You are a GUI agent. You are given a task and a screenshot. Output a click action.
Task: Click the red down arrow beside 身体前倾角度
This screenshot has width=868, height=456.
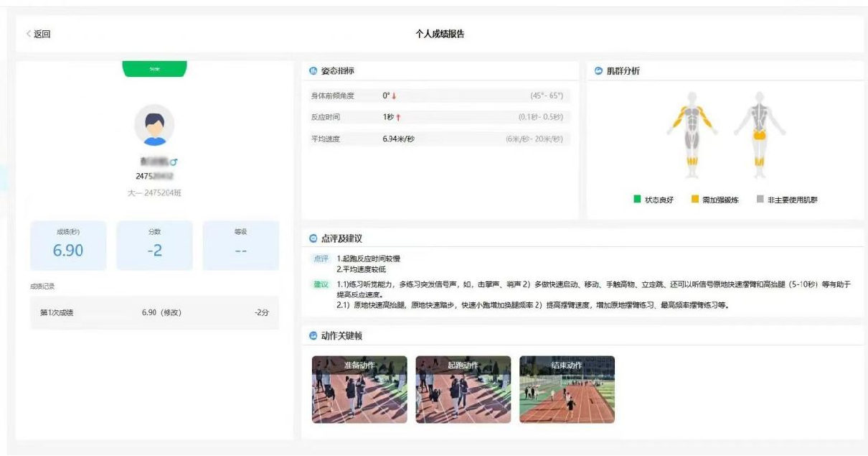point(394,96)
